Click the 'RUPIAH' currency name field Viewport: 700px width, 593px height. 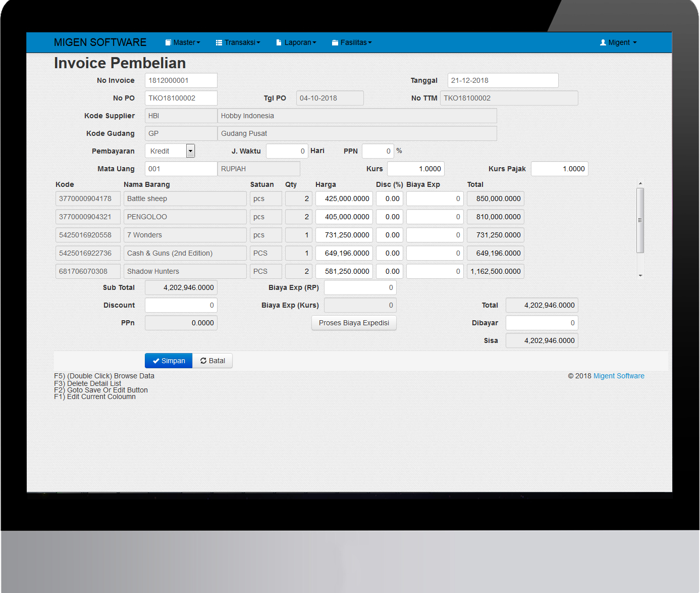pyautogui.click(x=259, y=169)
